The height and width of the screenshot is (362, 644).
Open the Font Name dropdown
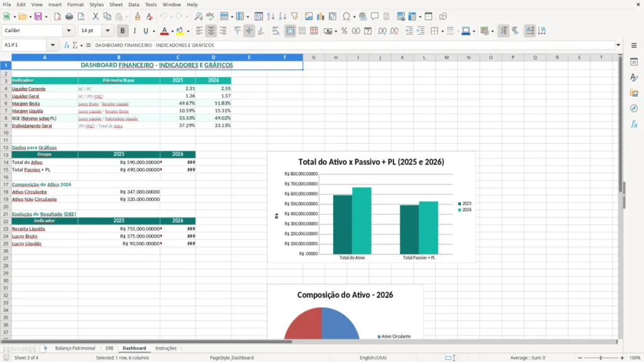point(69,31)
